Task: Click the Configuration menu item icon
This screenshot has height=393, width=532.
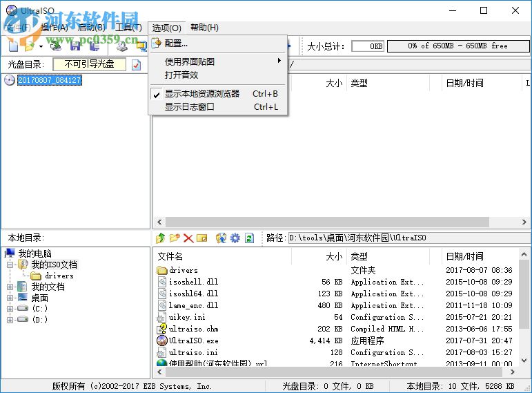Action: tap(156, 43)
